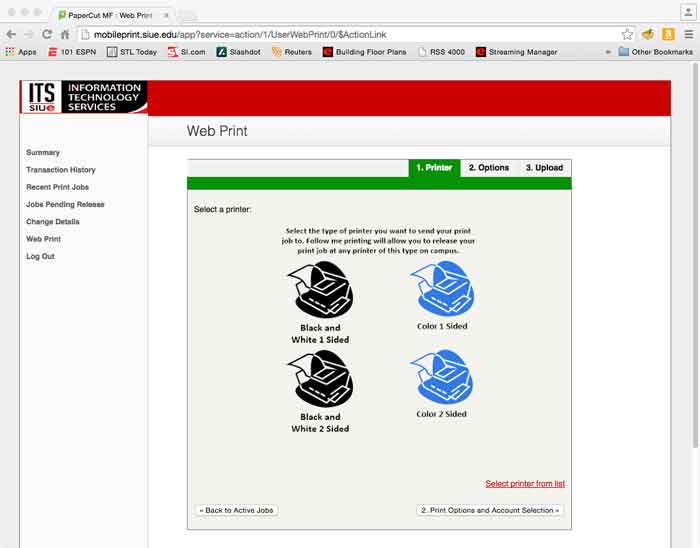Click the Select printer from list link
The height and width of the screenshot is (548, 700).
pos(525,484)
